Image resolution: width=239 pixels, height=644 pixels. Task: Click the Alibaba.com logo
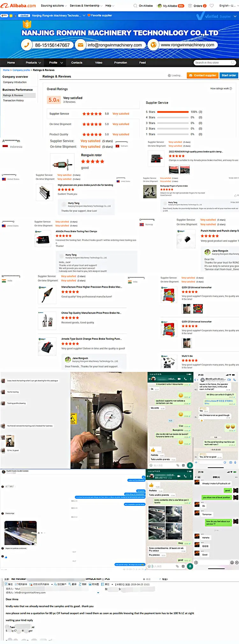(x=18, y=5)
